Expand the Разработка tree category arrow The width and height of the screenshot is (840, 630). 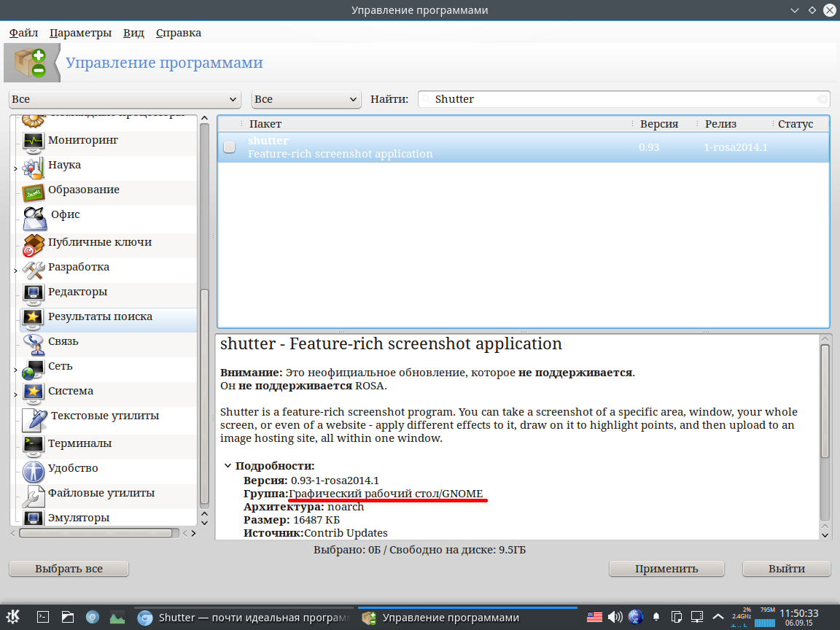15,271
